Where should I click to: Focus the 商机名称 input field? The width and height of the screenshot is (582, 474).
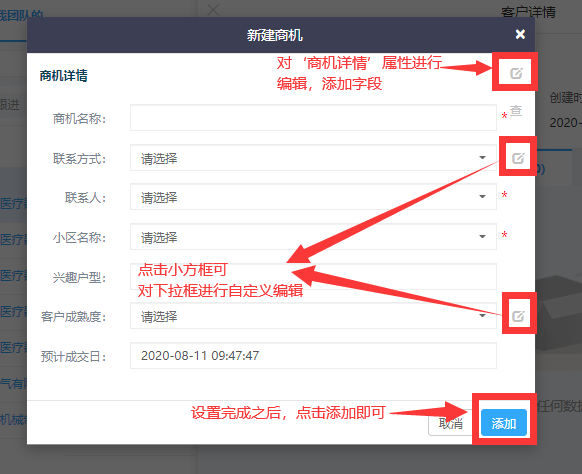click(x=313, y=118)
